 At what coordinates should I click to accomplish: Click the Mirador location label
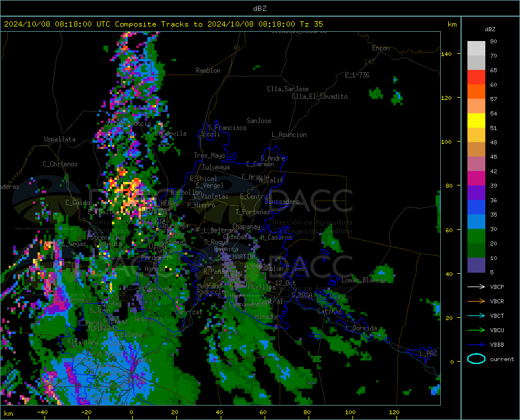[x=267, y=317]
